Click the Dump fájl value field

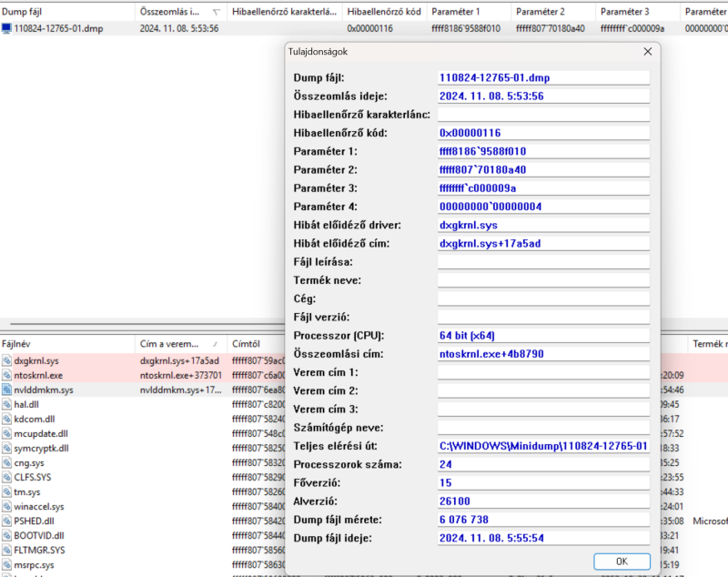[x=543, y=78]
